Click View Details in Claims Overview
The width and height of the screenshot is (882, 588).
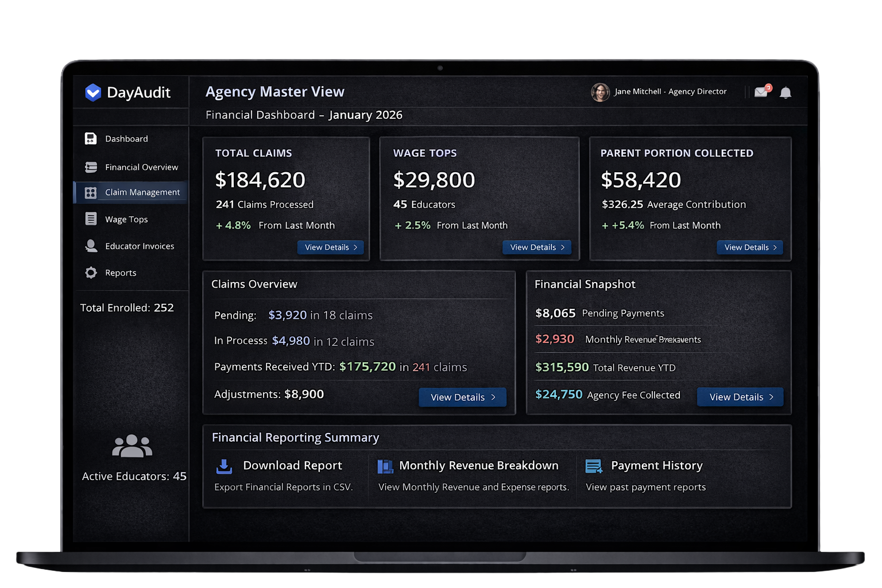[x=462, y=397]
